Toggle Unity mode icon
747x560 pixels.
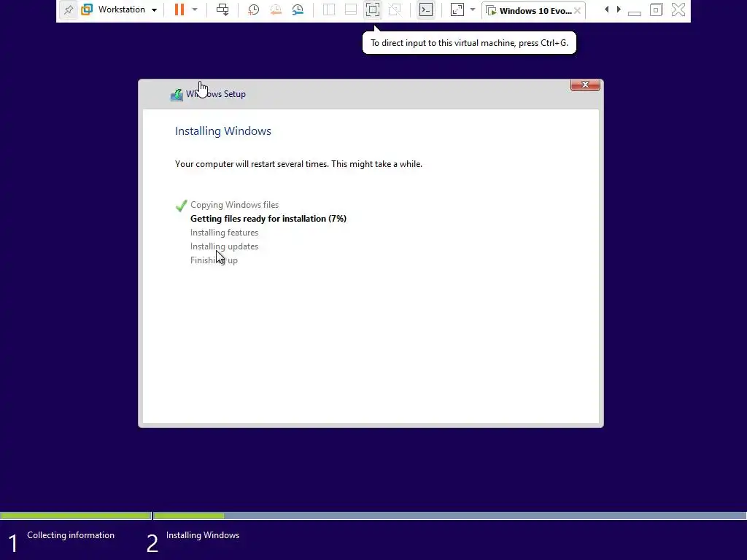coord(395,9)
